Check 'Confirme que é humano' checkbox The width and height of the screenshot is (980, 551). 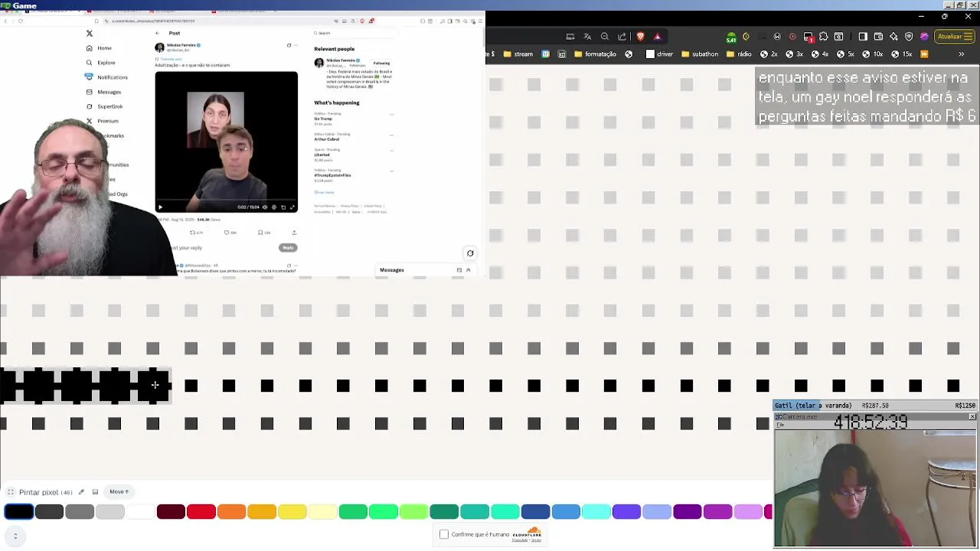click(444, 534)
